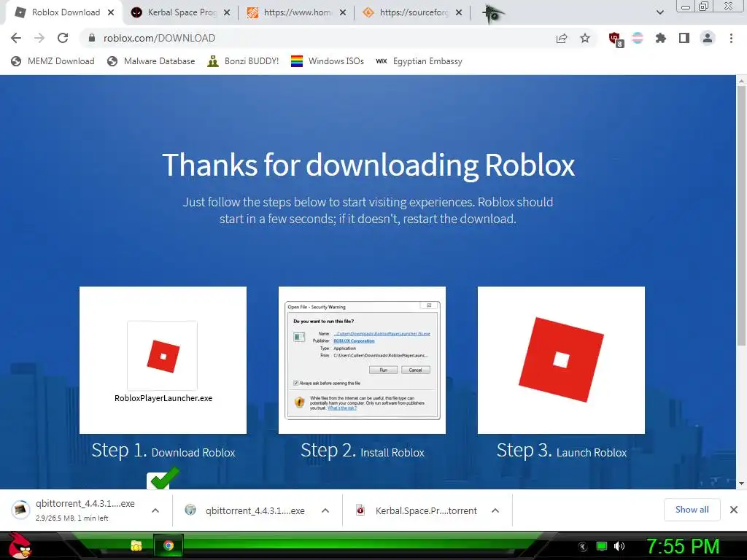Open the uBlock Origin extension icon

click(616, 39)
